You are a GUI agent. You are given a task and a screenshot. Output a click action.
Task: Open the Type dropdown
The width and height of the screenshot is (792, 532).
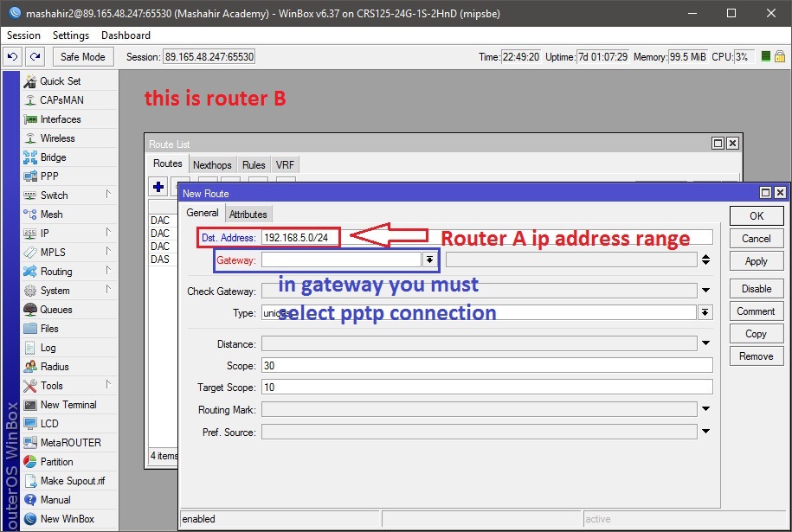click(705, 313)
